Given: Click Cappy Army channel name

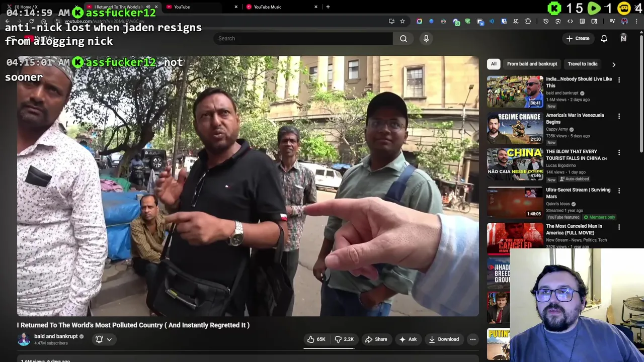Looking at the screenshot, I should pyautogui.click(x=557, y=129).
